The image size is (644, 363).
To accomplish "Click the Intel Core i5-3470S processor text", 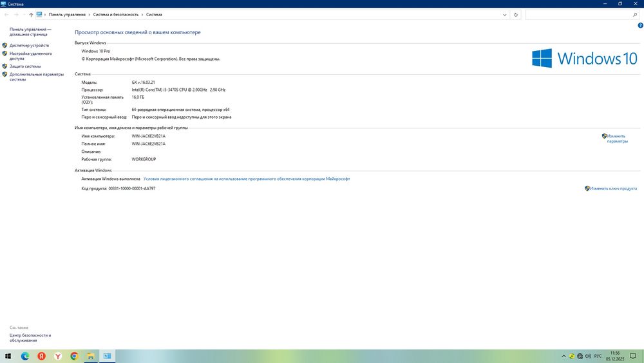I will [178, 90].
